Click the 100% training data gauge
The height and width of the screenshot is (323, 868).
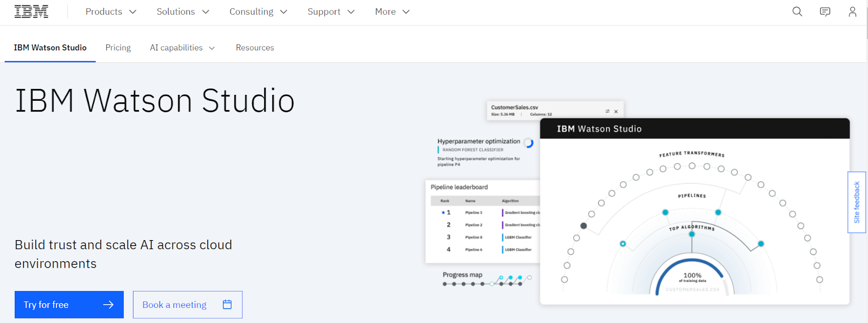pos(692,277)
